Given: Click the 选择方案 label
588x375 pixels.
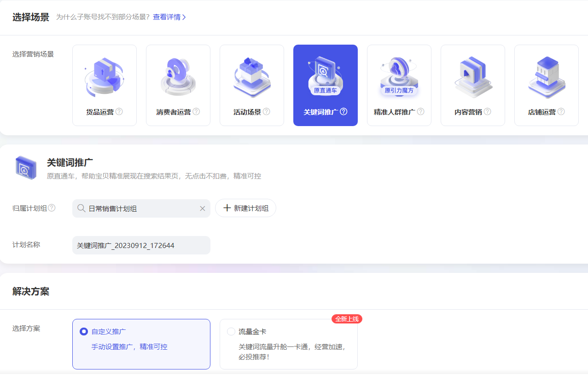Looking at the screenshot, I should click(x=26, y=328).
